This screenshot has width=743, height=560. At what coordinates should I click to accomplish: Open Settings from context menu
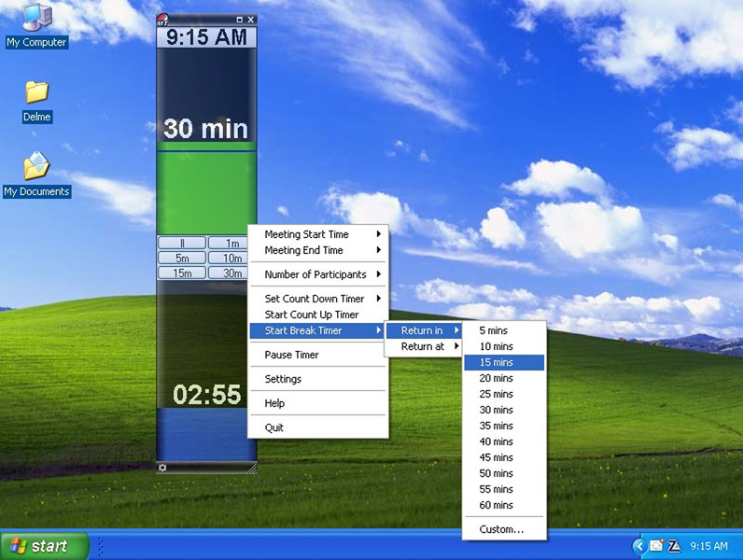pos(318,379)
